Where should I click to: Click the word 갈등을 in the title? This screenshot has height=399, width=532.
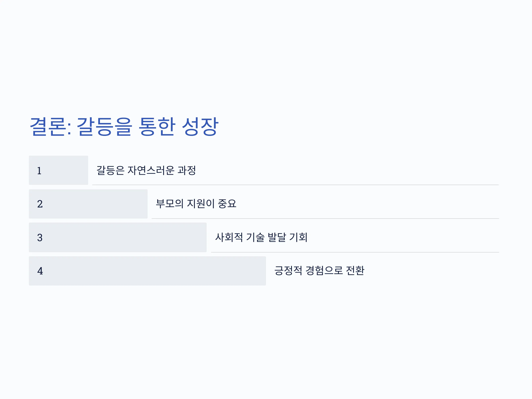(x=104, y=127)
